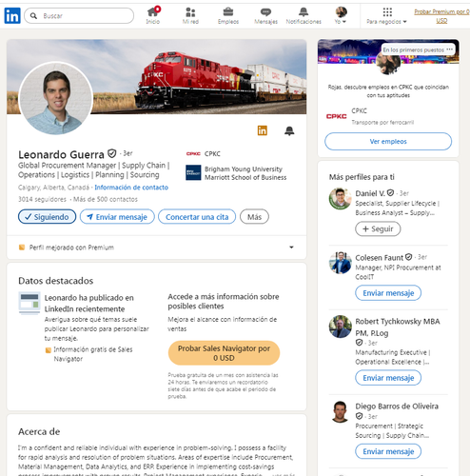Open Colesen Faunt profile name
This screenshot has width=470, height=476.
click(x=379, y=257)
